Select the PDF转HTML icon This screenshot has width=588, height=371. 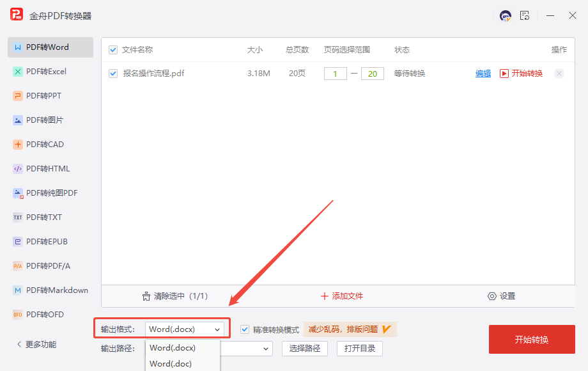(18, 169)
